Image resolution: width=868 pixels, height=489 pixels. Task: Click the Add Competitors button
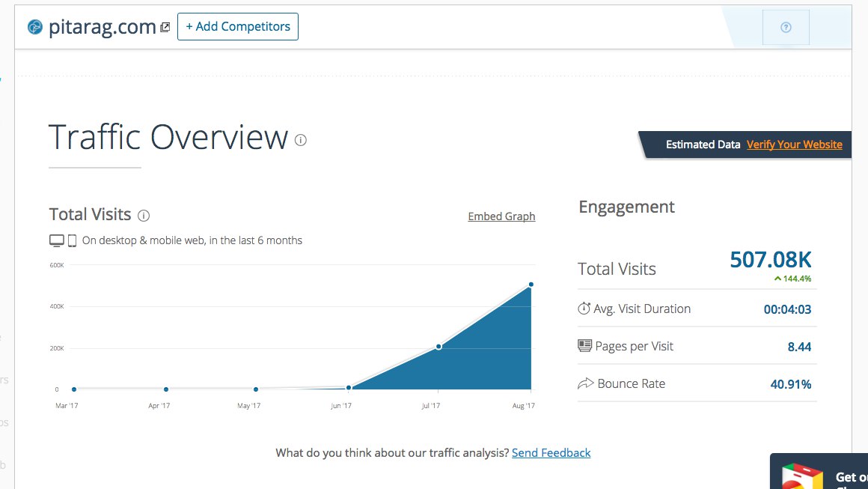pos(237,26)
